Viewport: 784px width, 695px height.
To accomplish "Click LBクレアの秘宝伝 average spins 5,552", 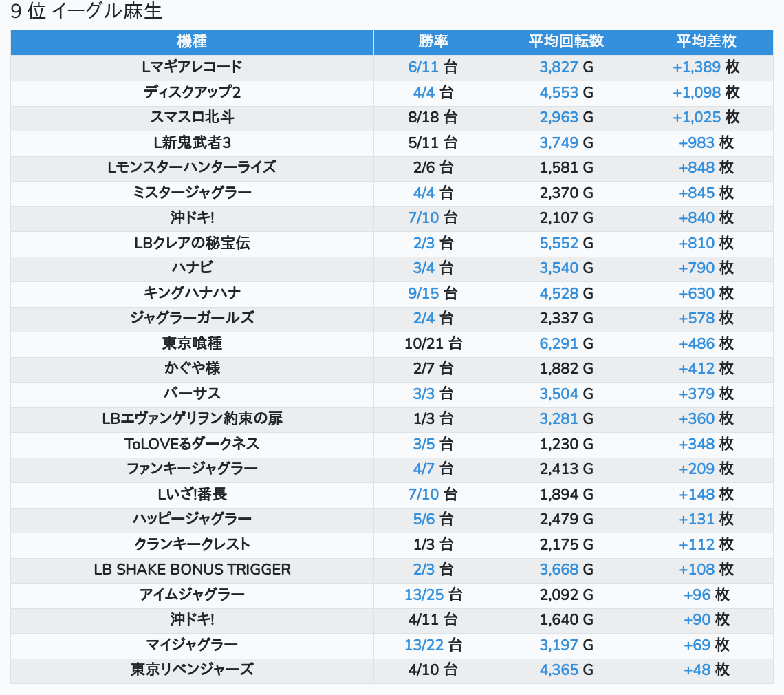I will pyautogui.click(x=559, y=243).
